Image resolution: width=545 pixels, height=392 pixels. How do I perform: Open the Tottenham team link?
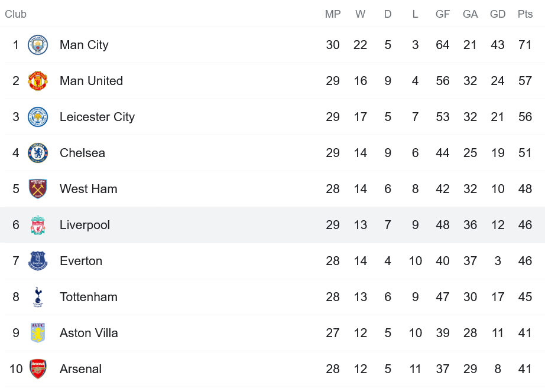[x=89, y=297]
